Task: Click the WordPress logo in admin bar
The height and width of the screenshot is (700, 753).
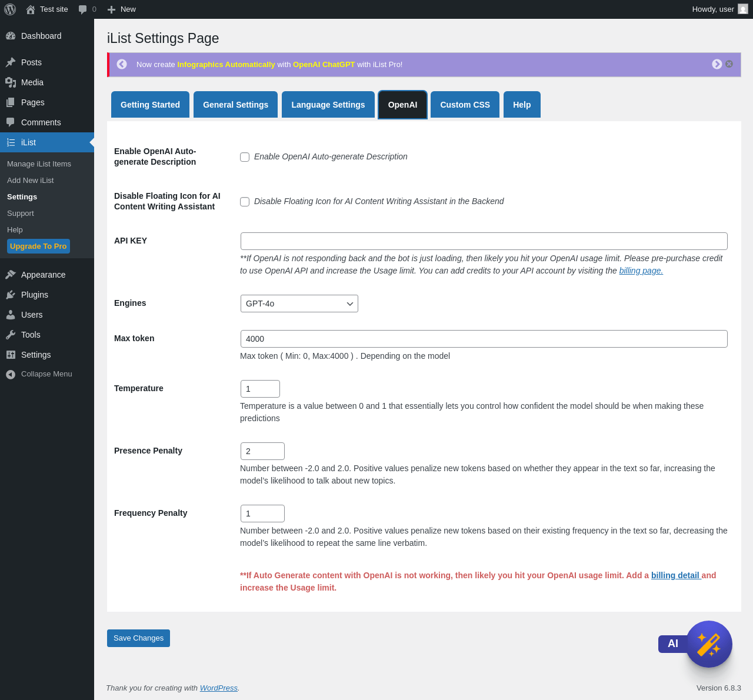Action: point(10,9)
